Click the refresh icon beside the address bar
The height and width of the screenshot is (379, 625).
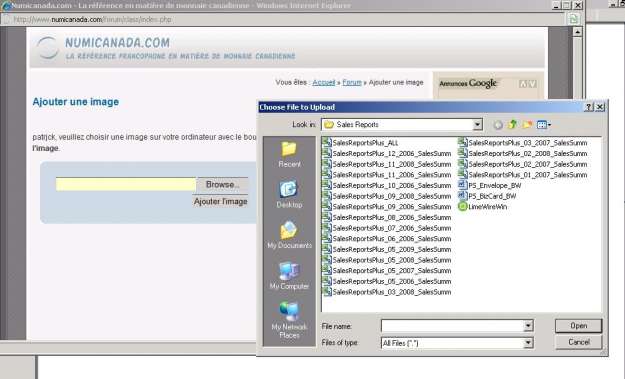coord(573,19)
